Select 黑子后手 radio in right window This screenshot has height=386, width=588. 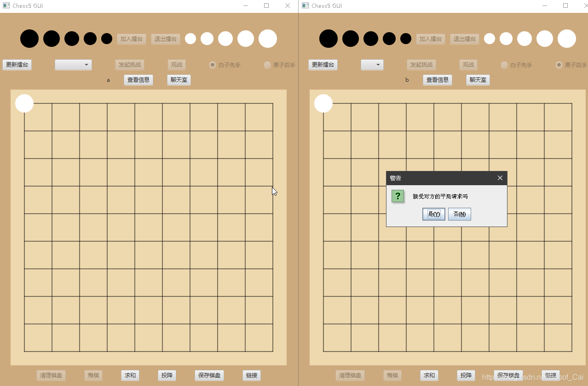[x=571, y=65]
